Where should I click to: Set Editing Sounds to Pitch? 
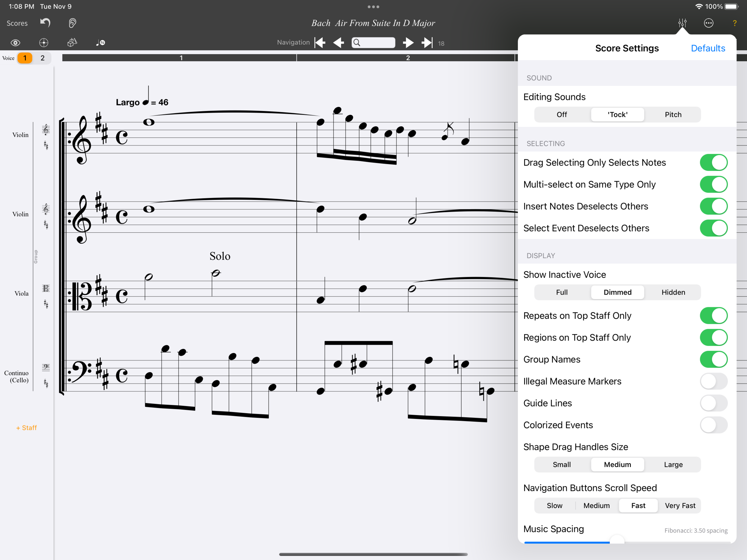[x=673, y=114]
